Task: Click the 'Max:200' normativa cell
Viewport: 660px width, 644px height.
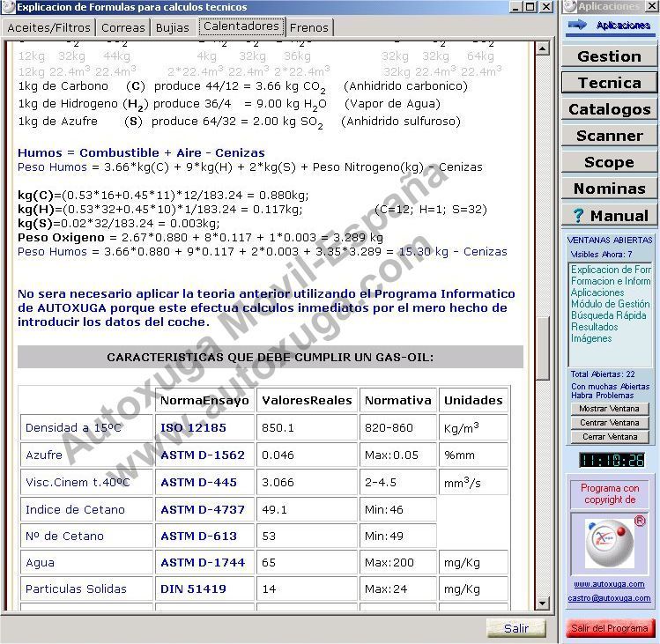Action: pos(397,563)
